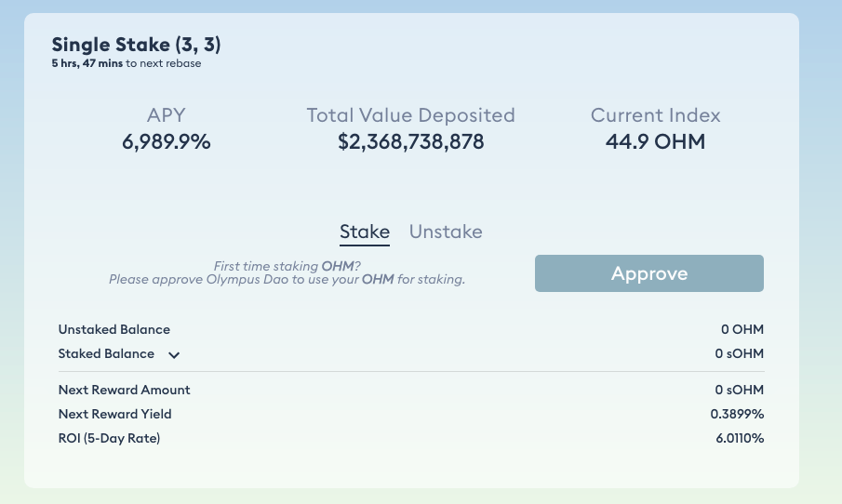The image size is (842, 504).
Task: Select the APY value 6,989.9%
Action: 167,142
